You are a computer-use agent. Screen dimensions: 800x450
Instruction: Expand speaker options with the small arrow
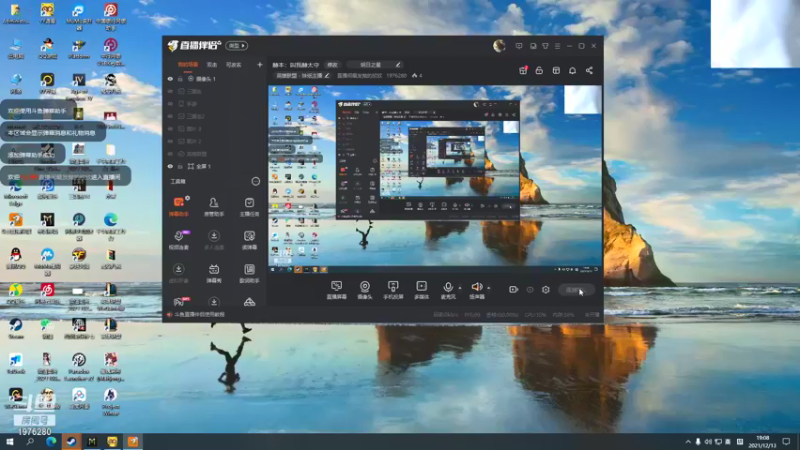click(x=488, y=288)
